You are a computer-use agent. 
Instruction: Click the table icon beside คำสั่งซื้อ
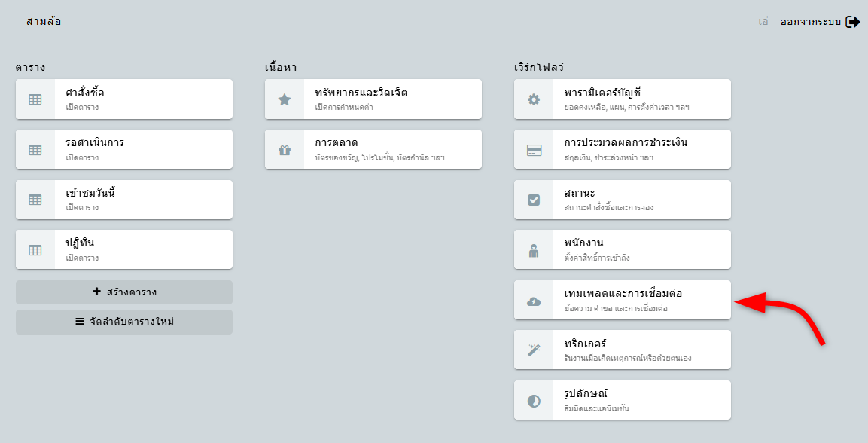[x=35, y=99]
